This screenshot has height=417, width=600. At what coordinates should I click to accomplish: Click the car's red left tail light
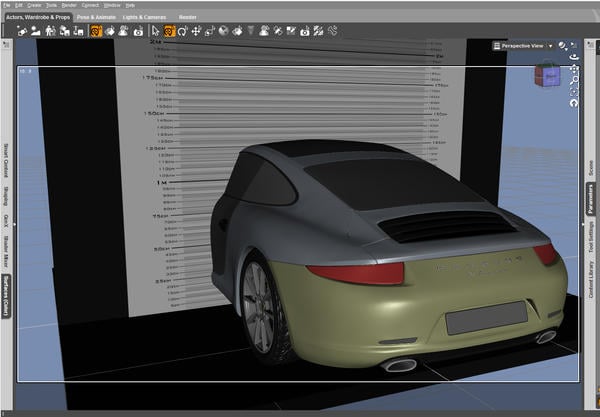pyautogui.click(x=358, y=273)
